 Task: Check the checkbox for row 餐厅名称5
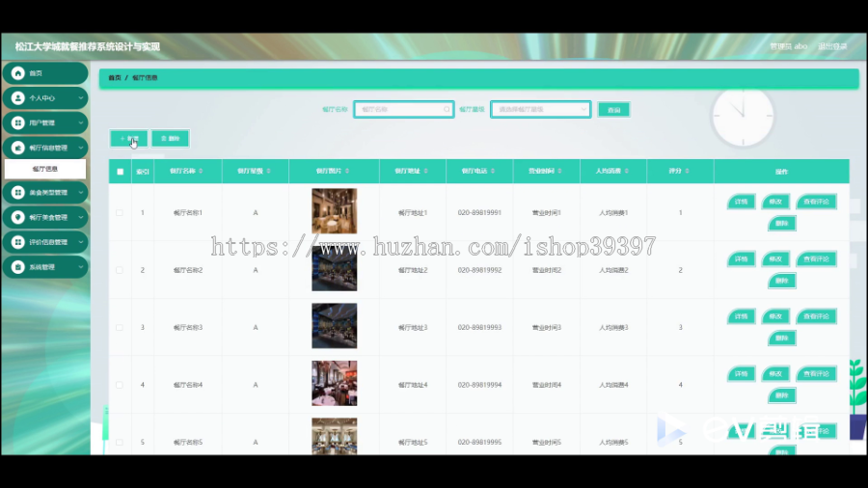[120, 442]
